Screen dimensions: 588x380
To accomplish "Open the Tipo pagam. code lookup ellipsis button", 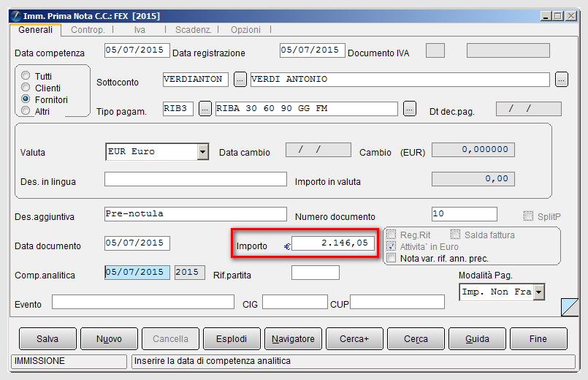I will point(205,109).
